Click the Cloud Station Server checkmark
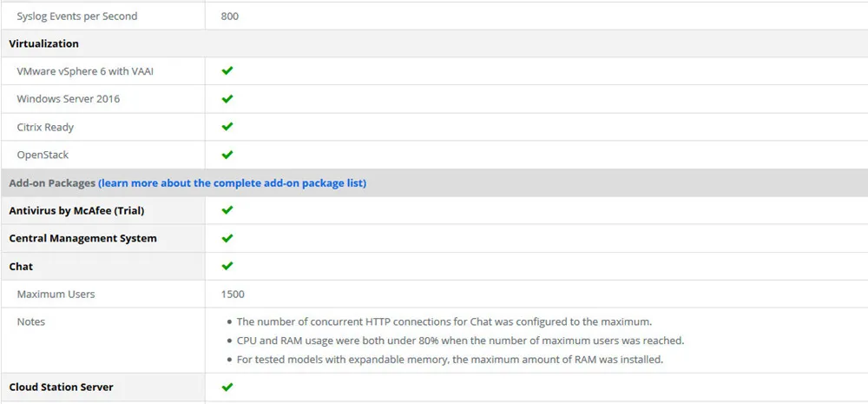The width and height of the screenshot is (868, 404). pos(227,387)
